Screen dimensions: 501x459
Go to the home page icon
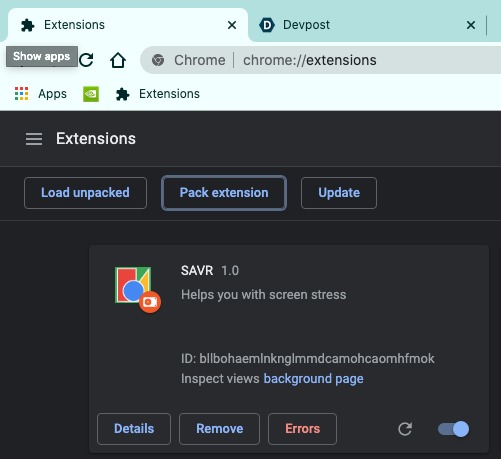(x=118, y=60)
